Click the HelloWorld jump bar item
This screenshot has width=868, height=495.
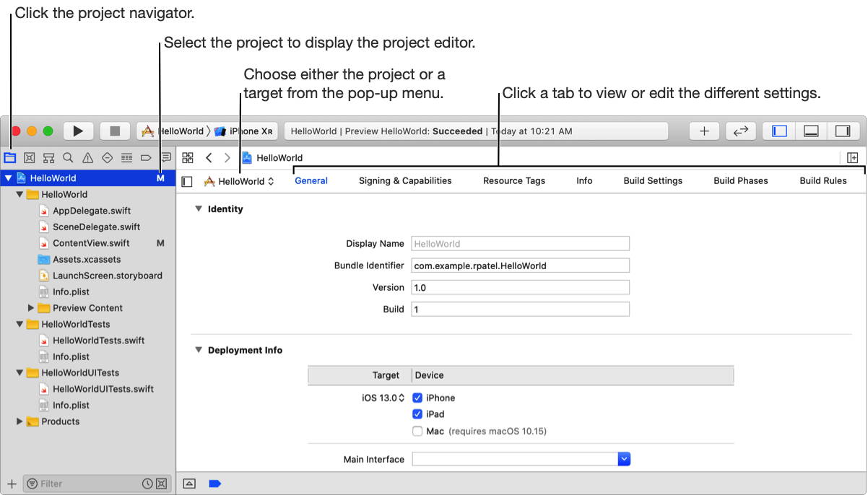coord(272,158)
